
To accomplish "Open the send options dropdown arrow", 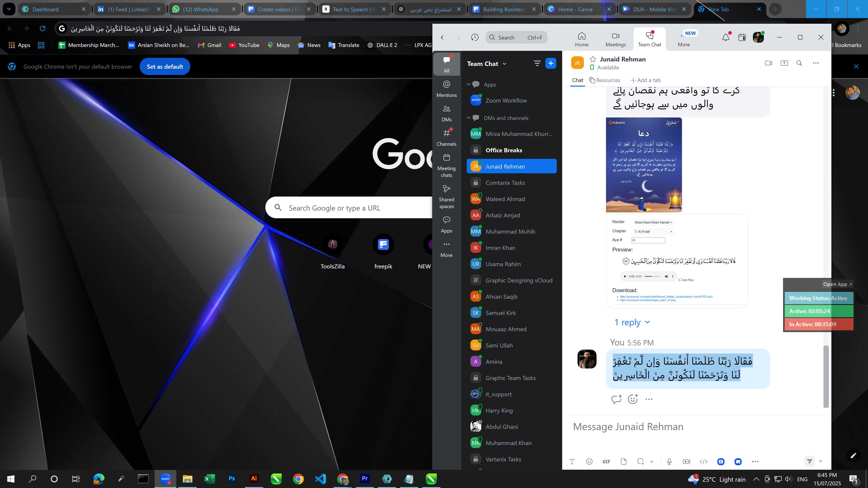I will point(821,461).
